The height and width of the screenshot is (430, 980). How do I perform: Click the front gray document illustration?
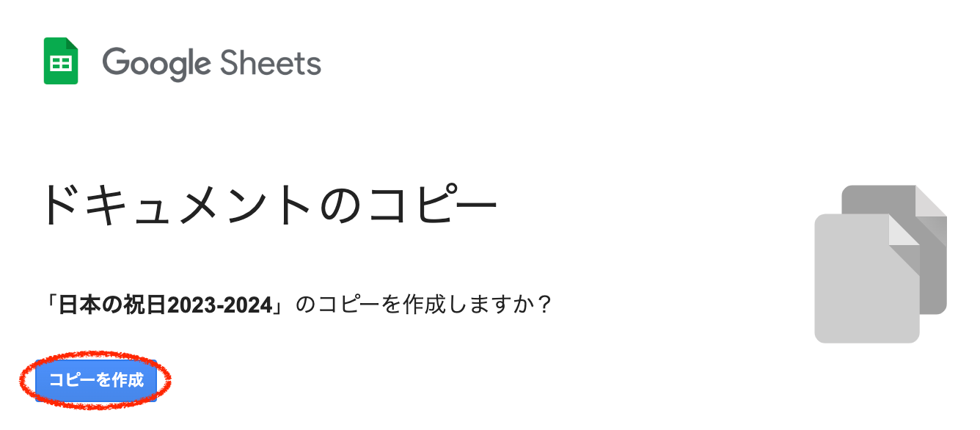[x=866, y=286]
